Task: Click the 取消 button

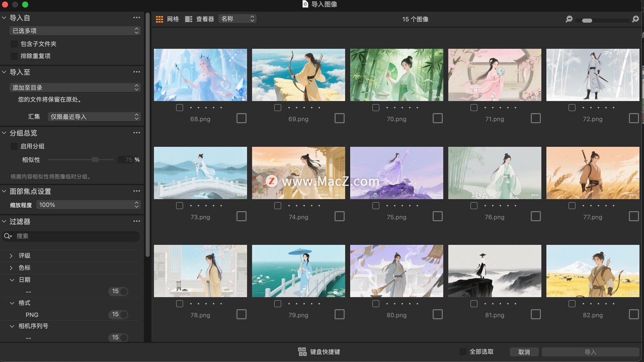Action: pos(524,352)
